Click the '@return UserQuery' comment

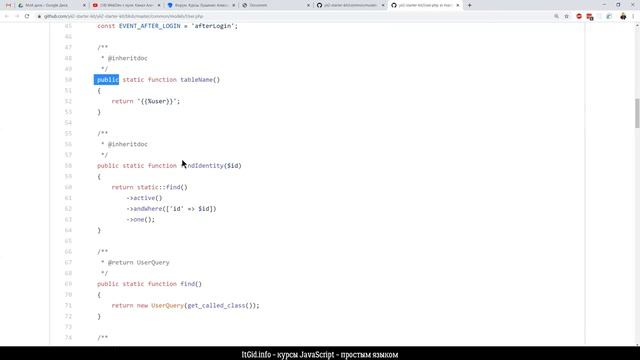(138, 262)
